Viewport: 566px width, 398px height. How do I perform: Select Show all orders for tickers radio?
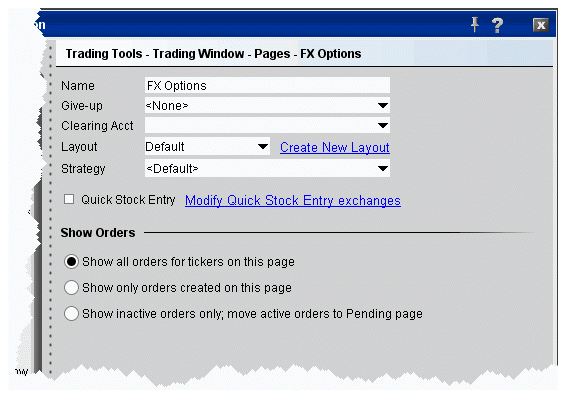[x=71, y=262]
